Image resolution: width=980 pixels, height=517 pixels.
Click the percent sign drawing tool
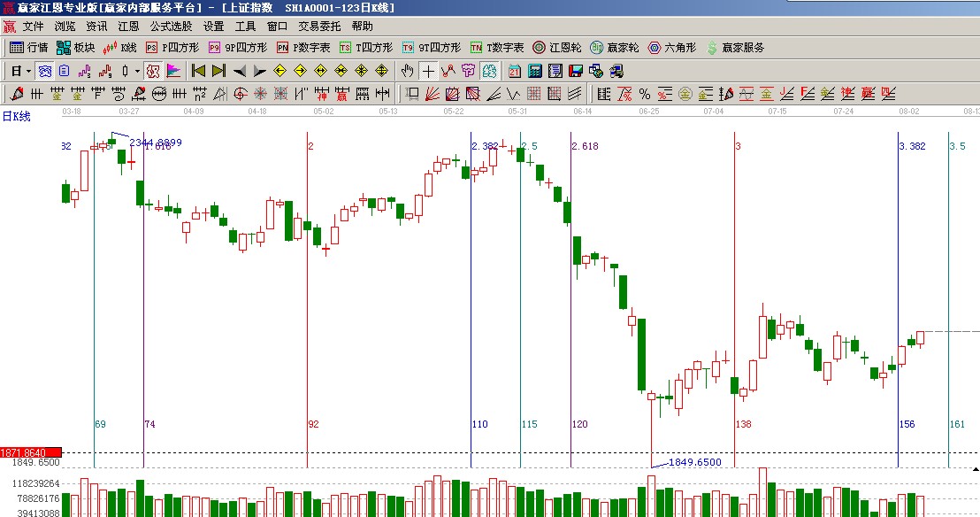point(644,94)
